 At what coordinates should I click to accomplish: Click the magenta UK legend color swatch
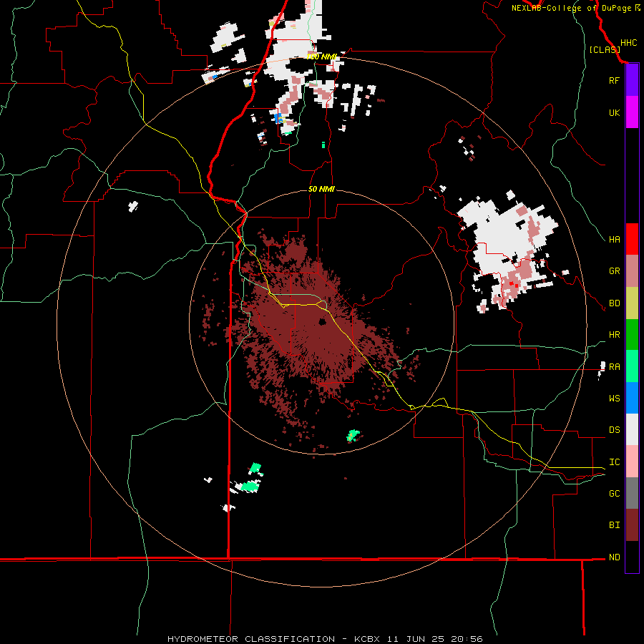[x=632, y=112]
